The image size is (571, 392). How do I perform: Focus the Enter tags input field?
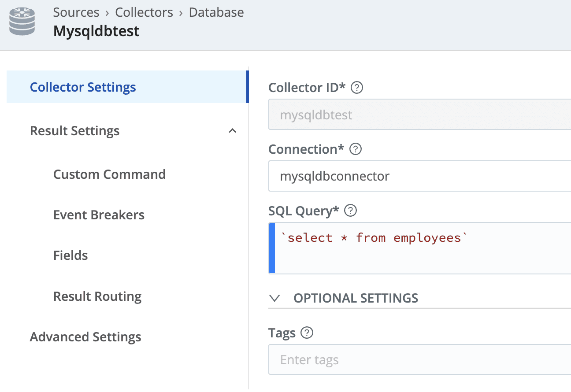click(x=419, y=360)
